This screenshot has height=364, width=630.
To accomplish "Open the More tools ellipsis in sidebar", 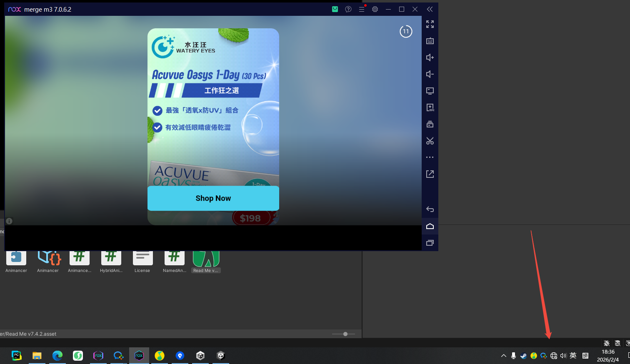I will coord(430,157).
